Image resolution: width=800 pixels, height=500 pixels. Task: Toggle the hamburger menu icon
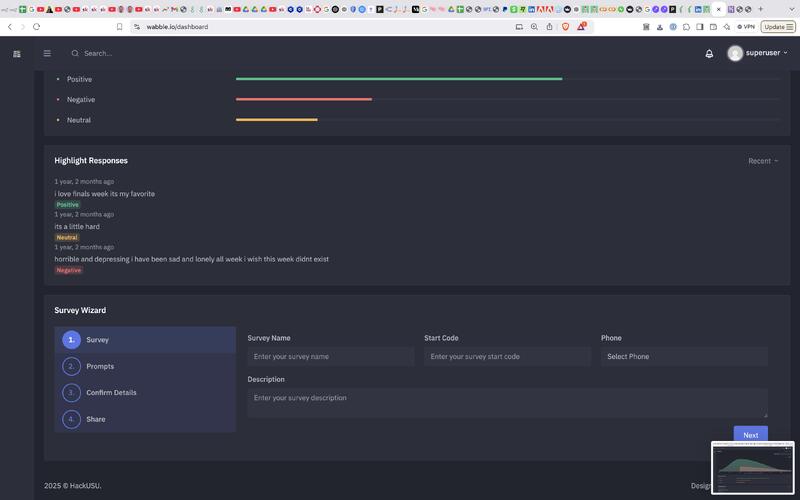tap(47, 53)
